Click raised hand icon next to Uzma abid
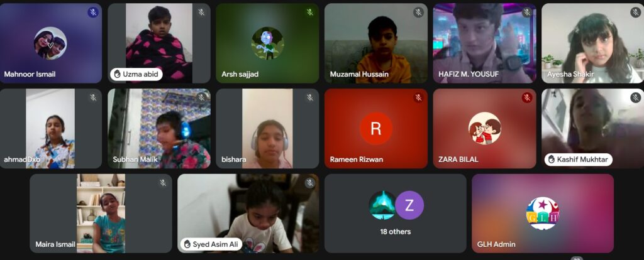 tap(117, 74)
